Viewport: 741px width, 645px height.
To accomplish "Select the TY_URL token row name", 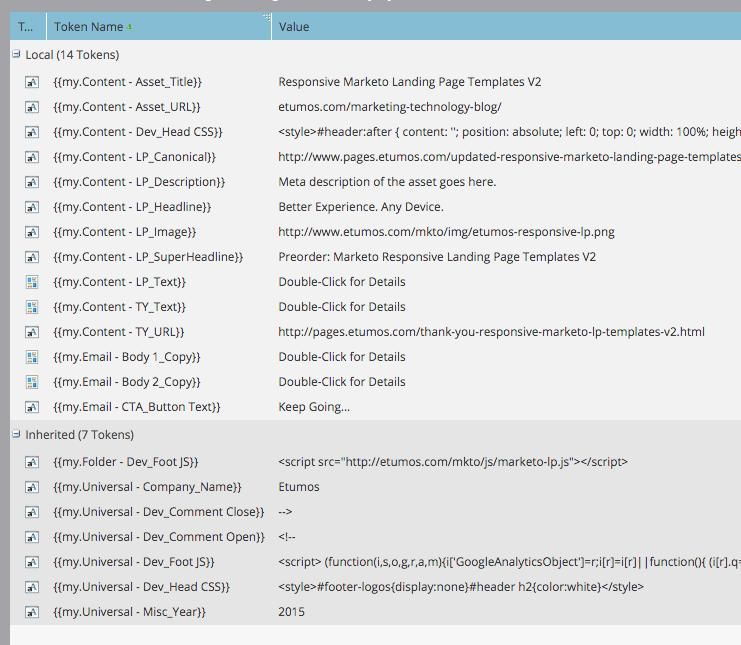I will click(119, 332).
